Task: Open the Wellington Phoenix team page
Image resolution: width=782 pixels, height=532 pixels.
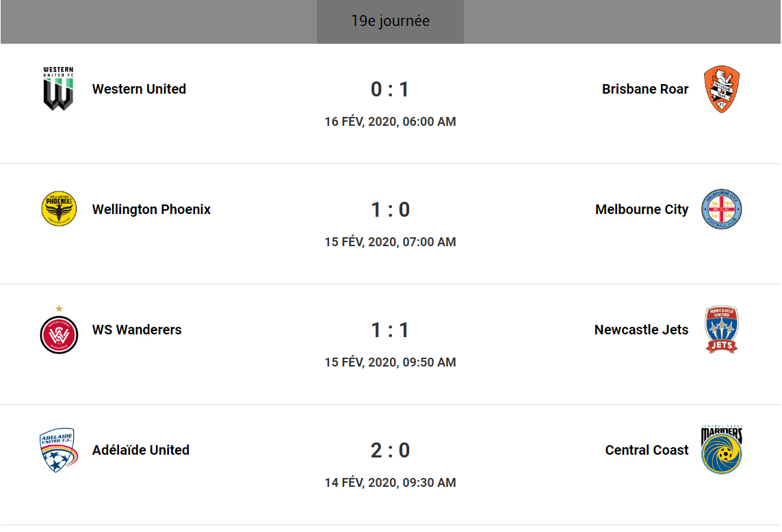Action: coord(151,209)
